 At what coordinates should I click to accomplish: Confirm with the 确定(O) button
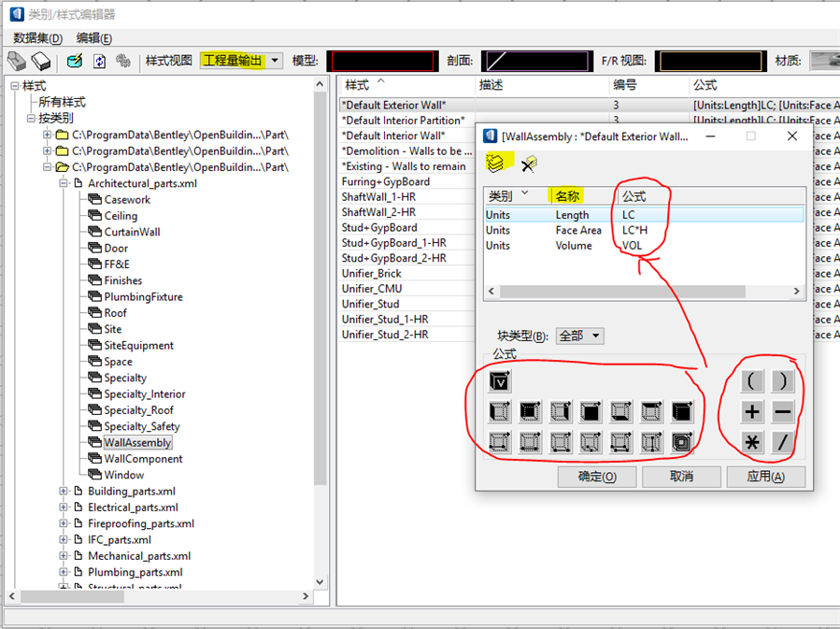[597, 477]
